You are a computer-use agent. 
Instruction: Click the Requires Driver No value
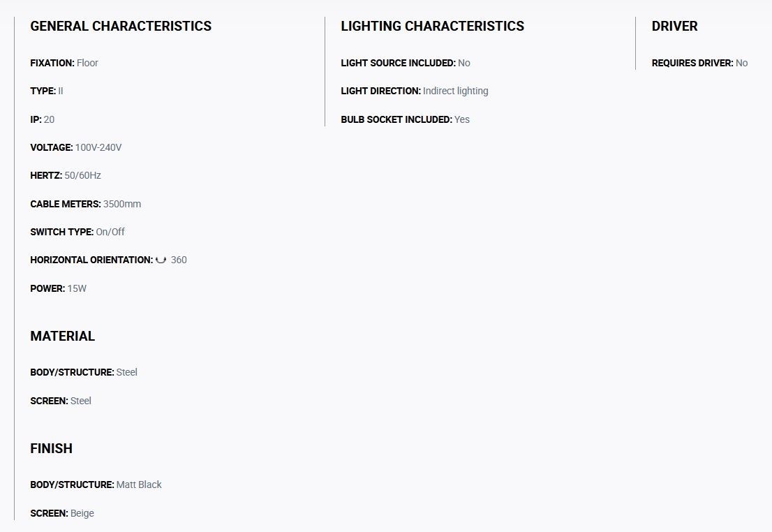(x=741, y=63)
